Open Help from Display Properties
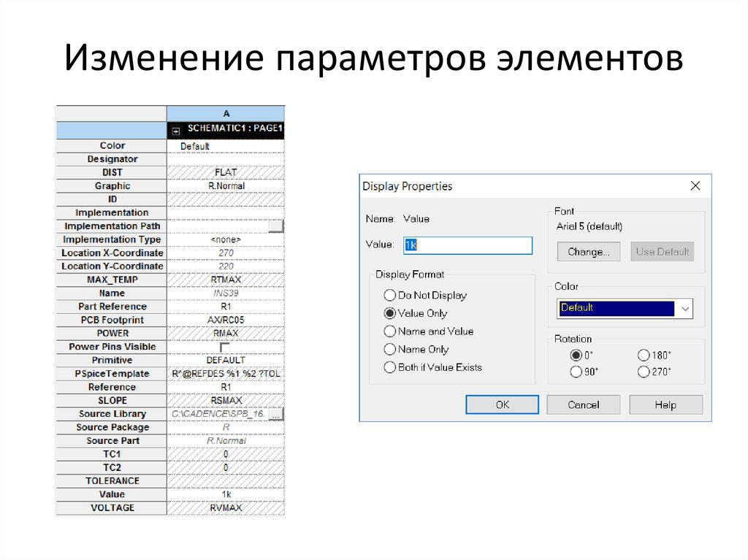Viewport: 748px width, 560px height. click(x=665, y=404)
